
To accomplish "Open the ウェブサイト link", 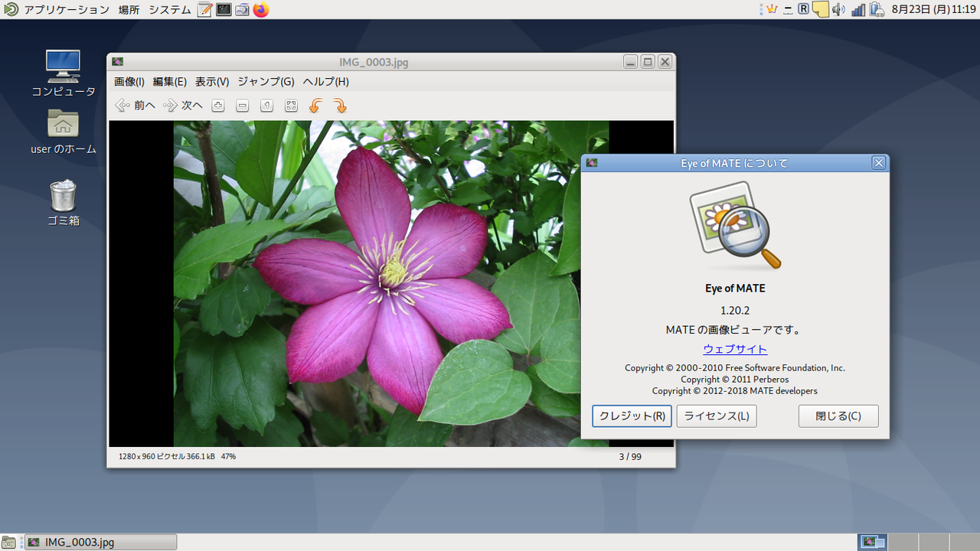I will [x=735, y=349].
